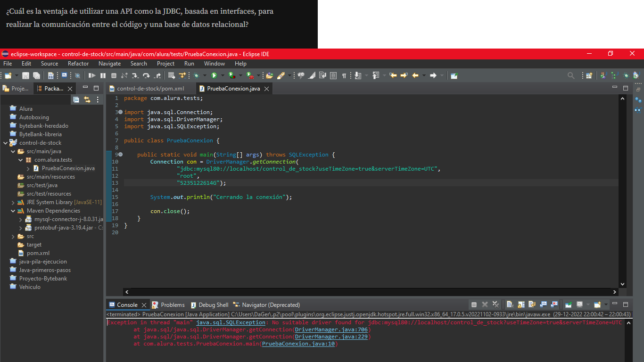
Task: Toggle Word Wrap in Console toolbar
Action: click(x=532, y=304)
